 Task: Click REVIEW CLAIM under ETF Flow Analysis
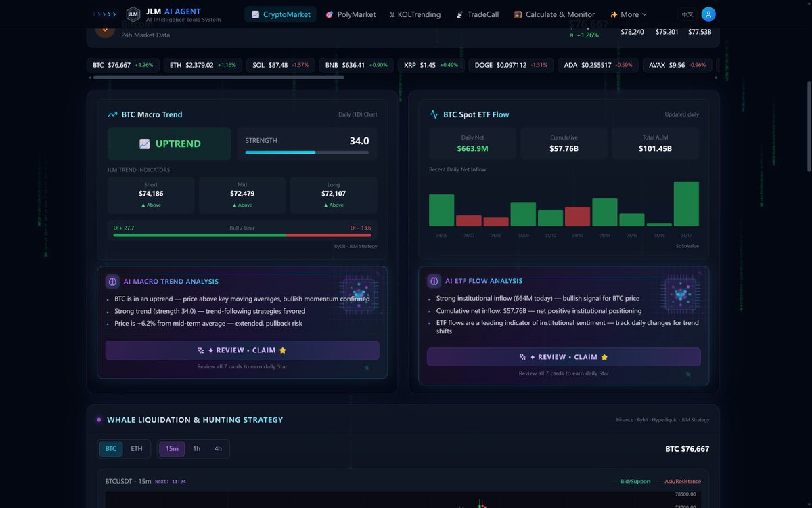[564, 357]
